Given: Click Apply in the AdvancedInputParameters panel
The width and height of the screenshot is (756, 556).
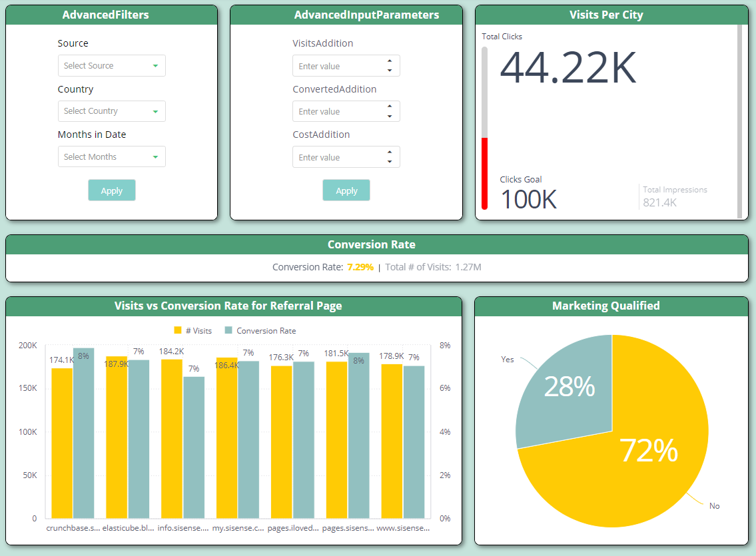Looking at the screenshot, I should [x=346, y=190].
